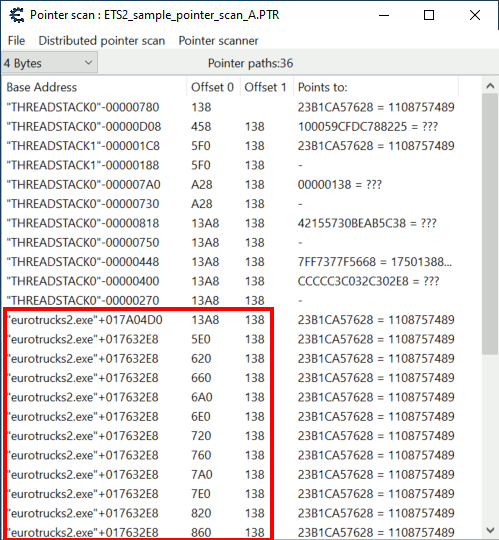Click the Offset 0 column header
This screenshot has width=499, height=540.
click(x=213, y=87)
